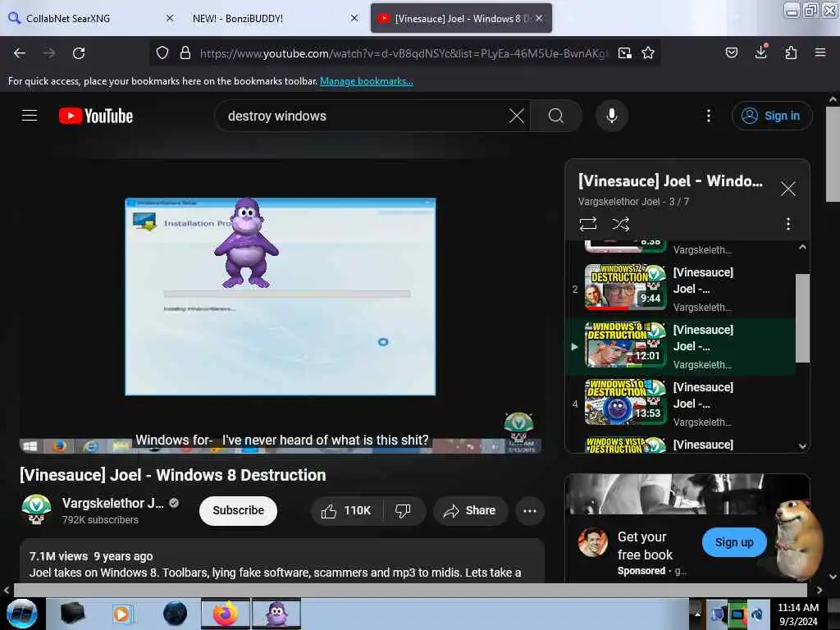The width and height of the screenshot is (840, 630).
Task: Clear the search query with the X
Action: click(516, 116)
